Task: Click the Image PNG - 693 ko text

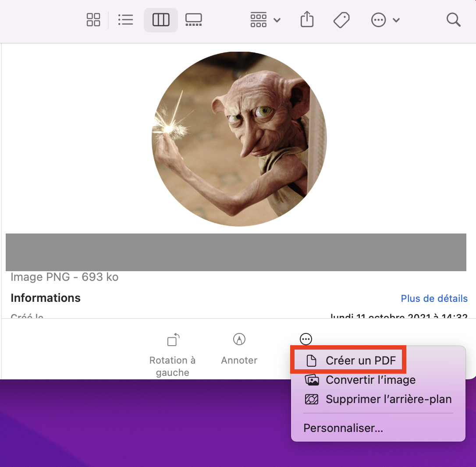Action: pos(64,277)
